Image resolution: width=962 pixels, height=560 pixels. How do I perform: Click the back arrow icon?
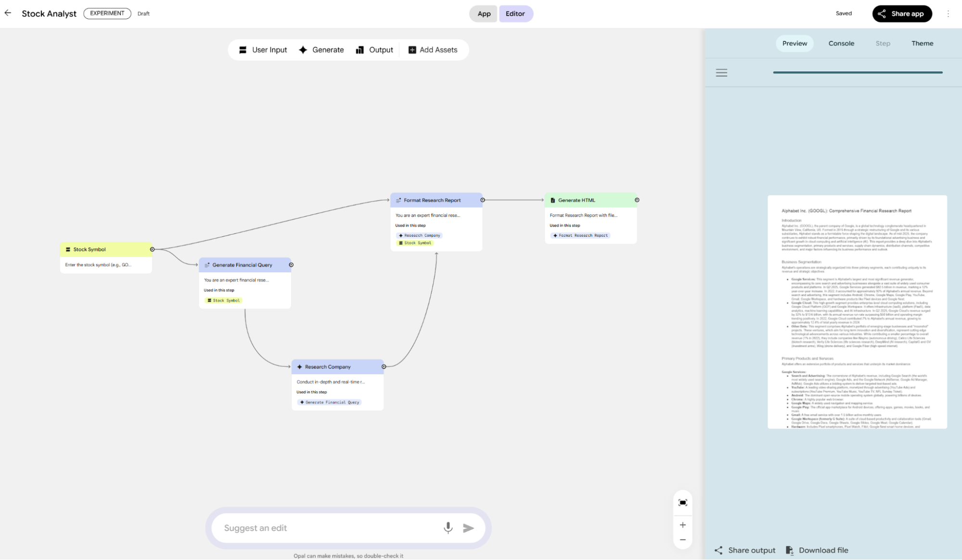(x=8, y=13)
